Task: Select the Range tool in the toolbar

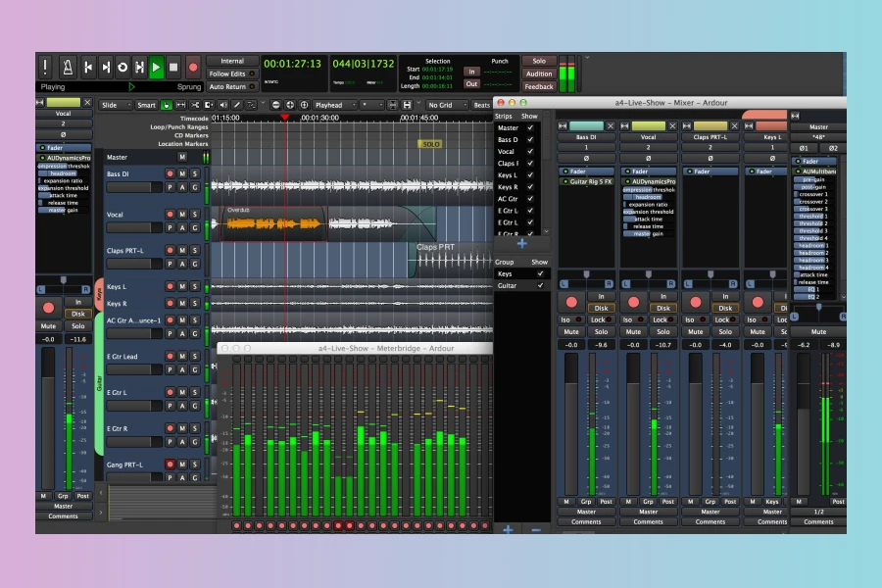Action: point(180,105)
